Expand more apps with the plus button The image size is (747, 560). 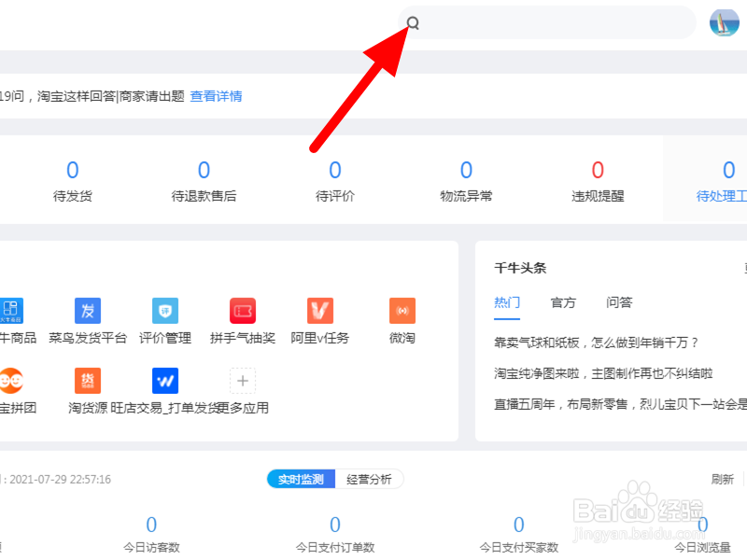(x=243, y=380)
